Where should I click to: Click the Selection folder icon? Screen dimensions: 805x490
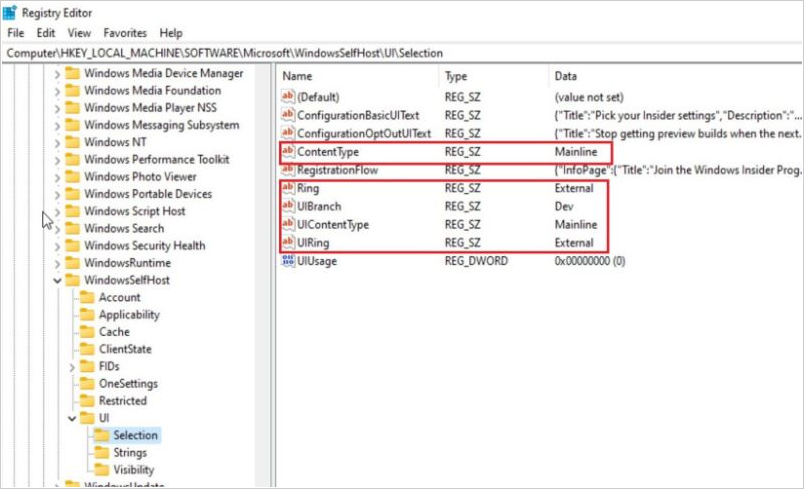(102, 435)
